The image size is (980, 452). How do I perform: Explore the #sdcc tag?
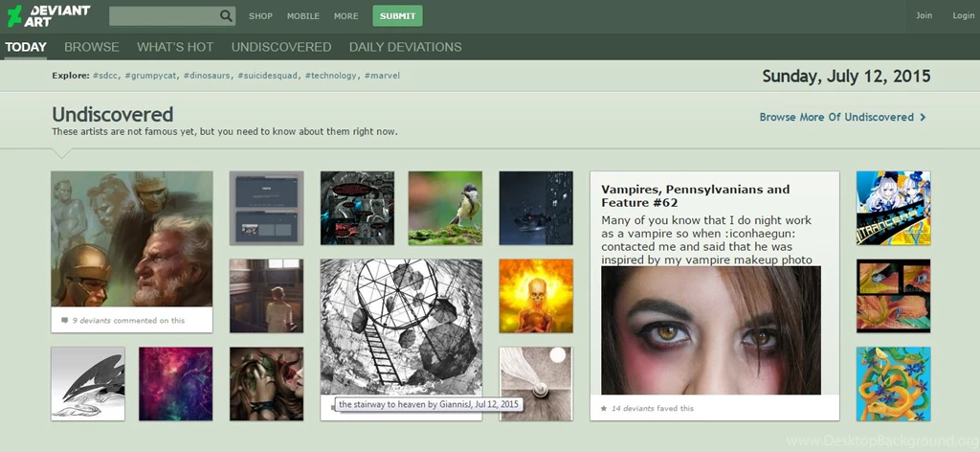pyautogui.click(x=106, y=76)
